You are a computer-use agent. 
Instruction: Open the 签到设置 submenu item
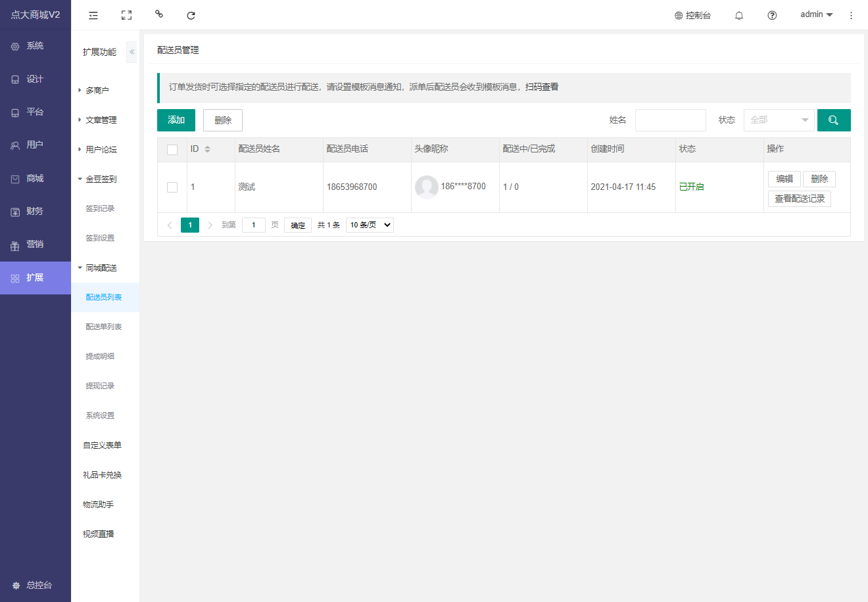pyautogui.click(x=100, y=238)
